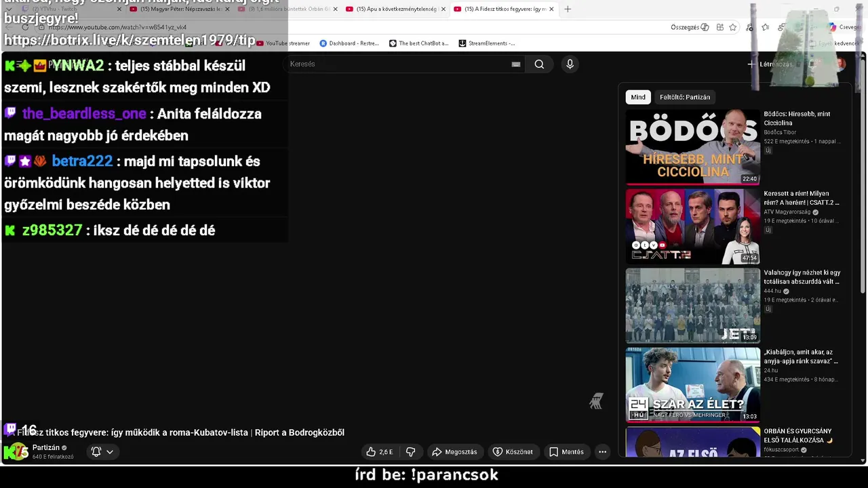
Task: Click the z985327 chat username
Action: [x=52, y=230]
